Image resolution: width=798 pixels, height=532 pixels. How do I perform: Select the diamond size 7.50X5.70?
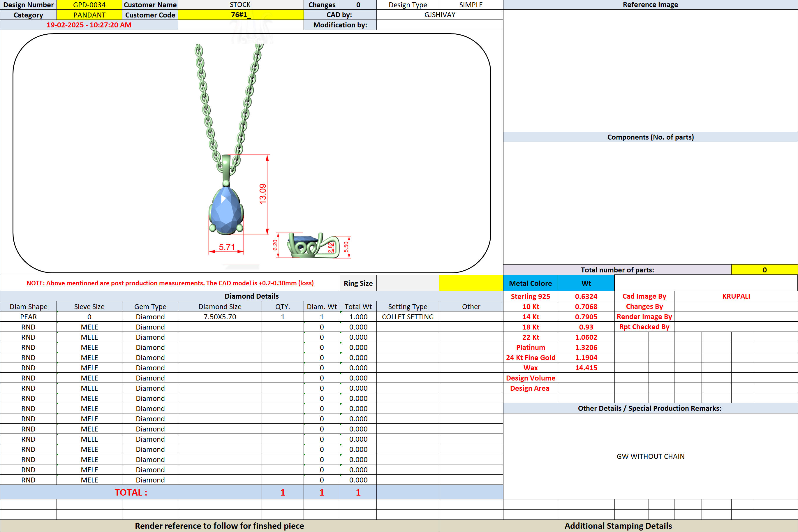pyautogui.click(x=220, y=317)
